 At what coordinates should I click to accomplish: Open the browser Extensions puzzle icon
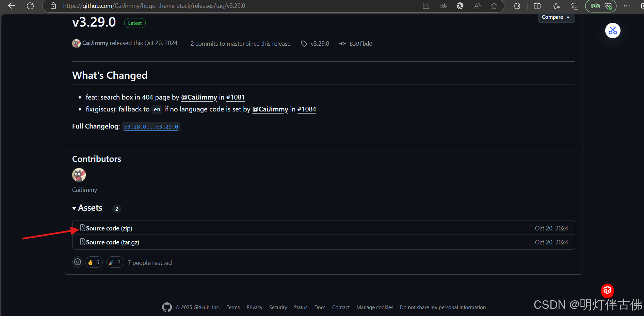tap(517, 6)
